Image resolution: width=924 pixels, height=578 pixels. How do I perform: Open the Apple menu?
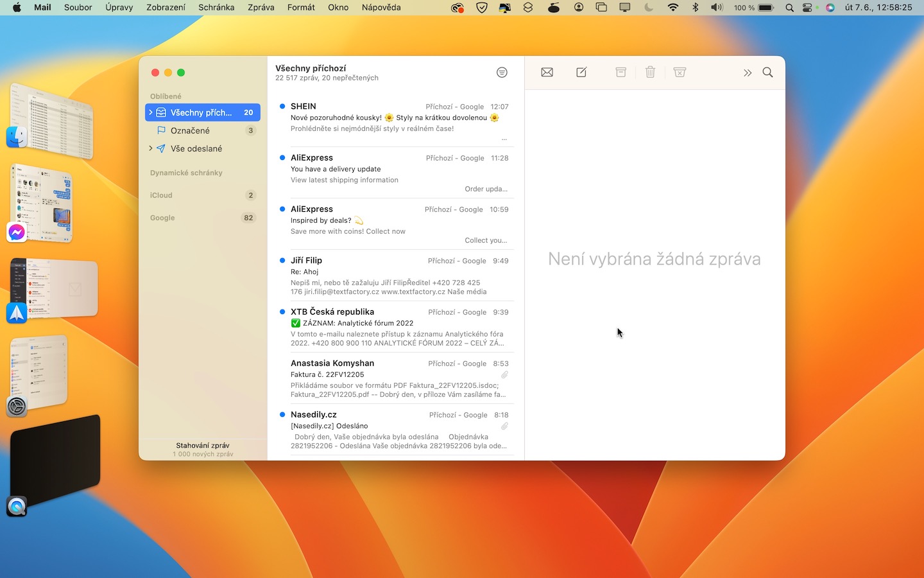17,8
